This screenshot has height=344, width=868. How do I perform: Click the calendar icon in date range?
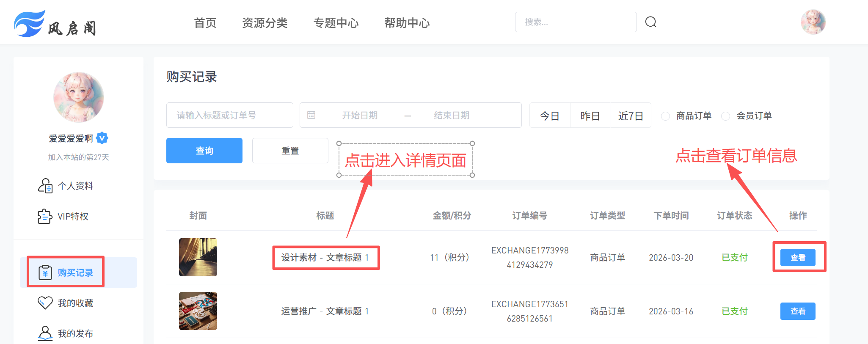311,115
